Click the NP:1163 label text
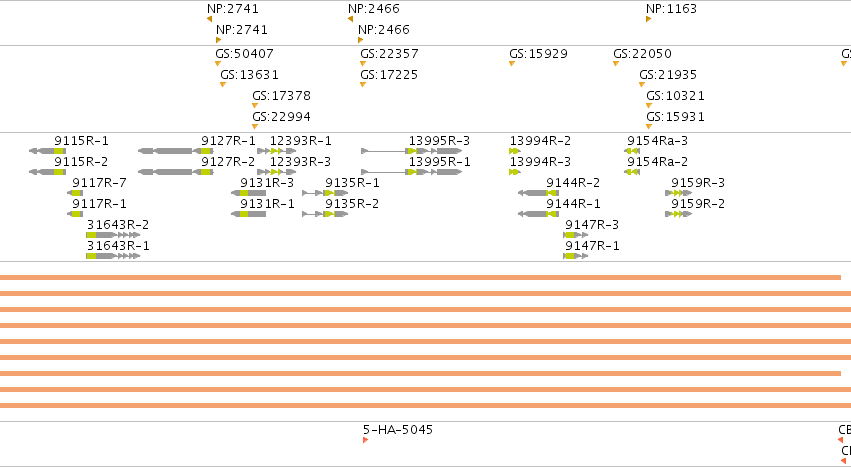Image resolution: width=851 pixels, height=467 pixels. (671, 9)
